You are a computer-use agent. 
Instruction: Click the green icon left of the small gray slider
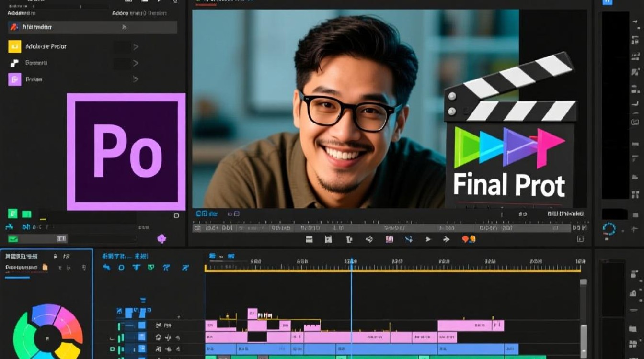pos(13,239)
